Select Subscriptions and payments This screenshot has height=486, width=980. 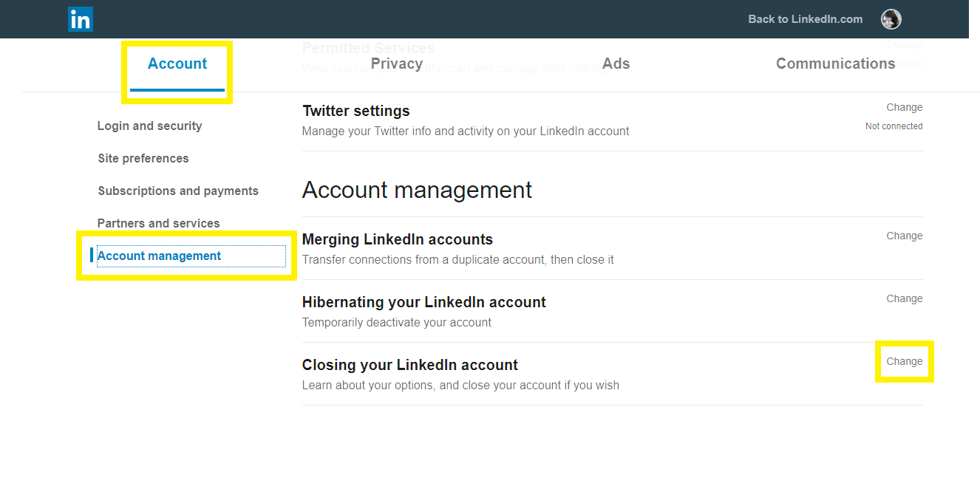(178, 191)
